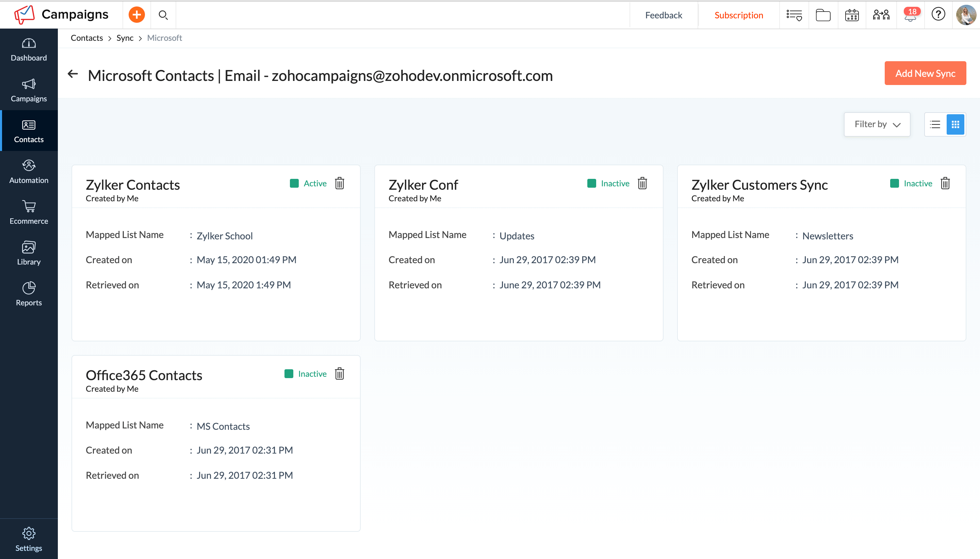Go to Reports in the sidebar
The image size is (980, 559).
[x=29, y=294]
